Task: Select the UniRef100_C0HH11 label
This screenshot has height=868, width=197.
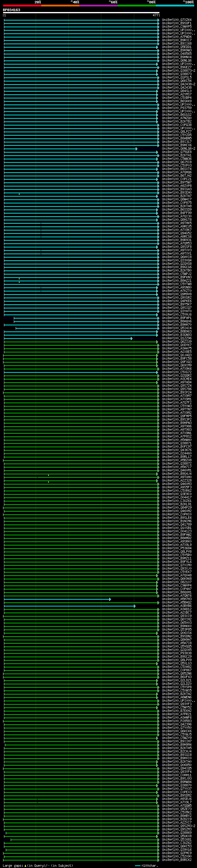Action: click(x=177, y=775)
